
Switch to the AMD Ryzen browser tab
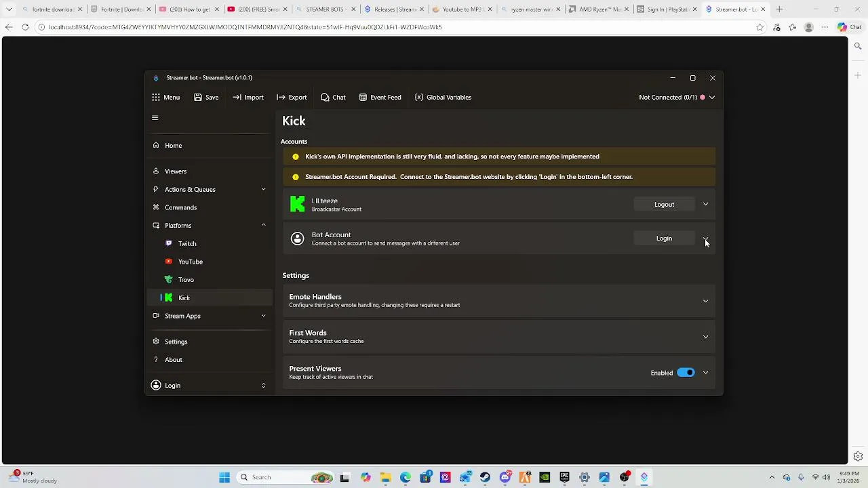tap(598, 9)
